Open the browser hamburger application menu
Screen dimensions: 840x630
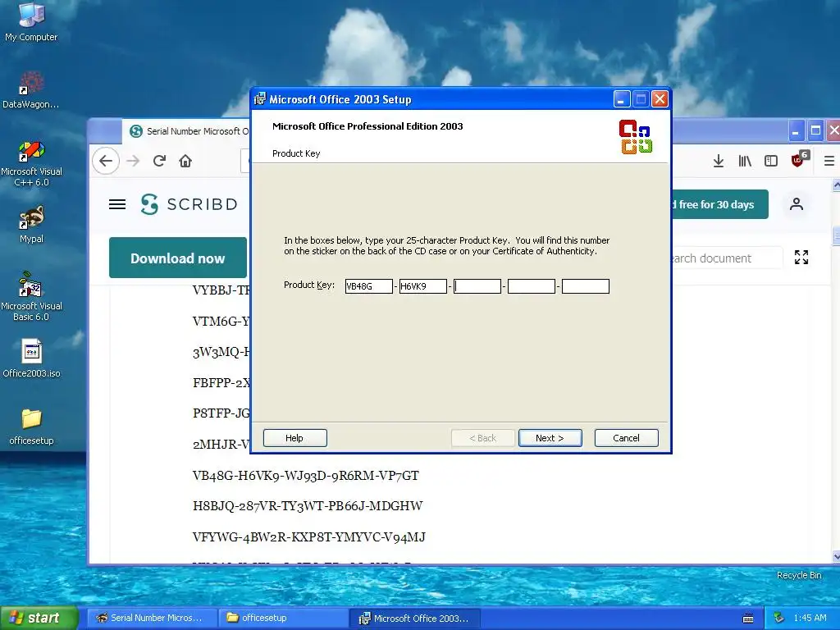click(829, 161)
